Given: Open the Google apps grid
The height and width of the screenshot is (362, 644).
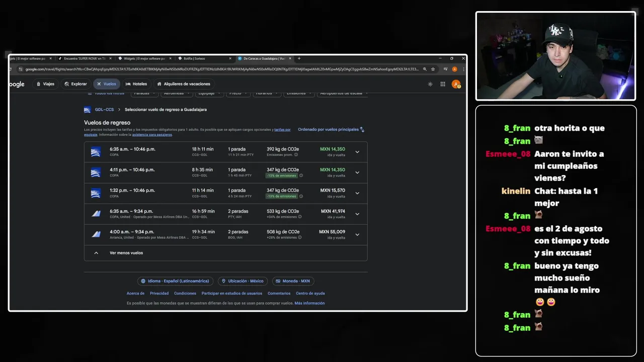Looking at the screenshot, I should [443, 84].
